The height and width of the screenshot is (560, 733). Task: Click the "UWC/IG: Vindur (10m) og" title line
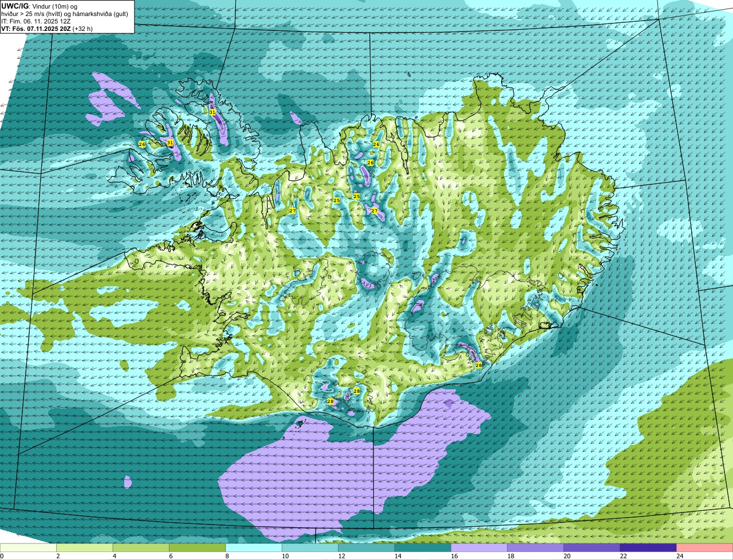pyautogui.click(x=40, y=6)
